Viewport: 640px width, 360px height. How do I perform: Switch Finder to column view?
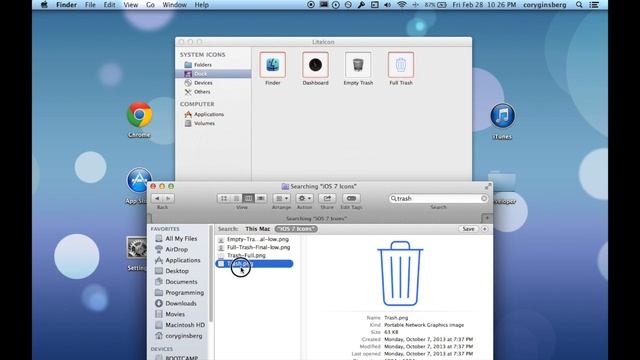point(248,198)
